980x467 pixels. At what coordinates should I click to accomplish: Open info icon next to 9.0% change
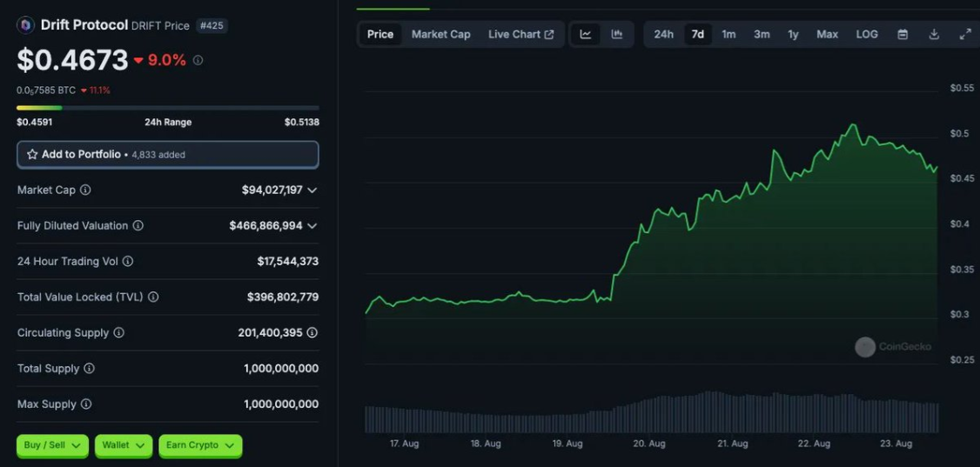pos(198,61)
